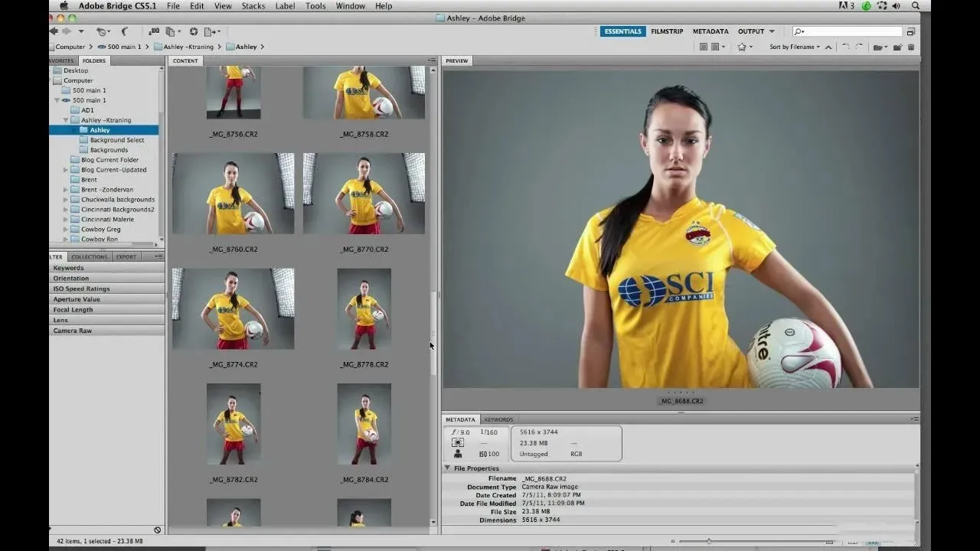Rotate 90 degrees counterclockwise icon
This screenshot has height=551, width=980.
pos(845,47)
